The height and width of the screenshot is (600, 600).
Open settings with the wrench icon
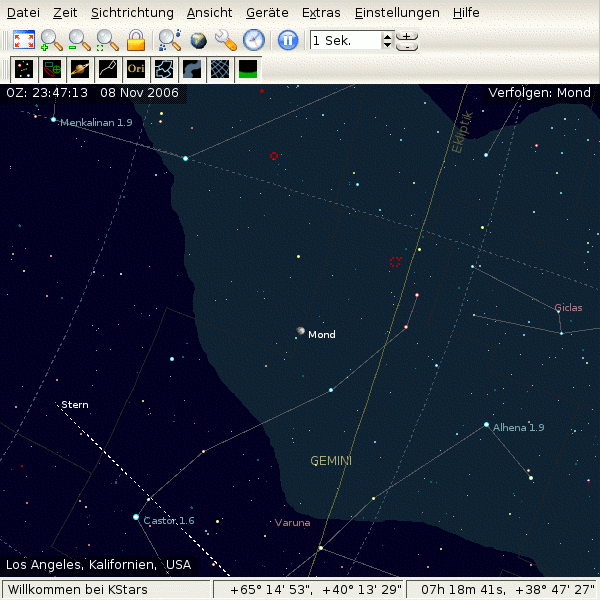click(226, 40)
